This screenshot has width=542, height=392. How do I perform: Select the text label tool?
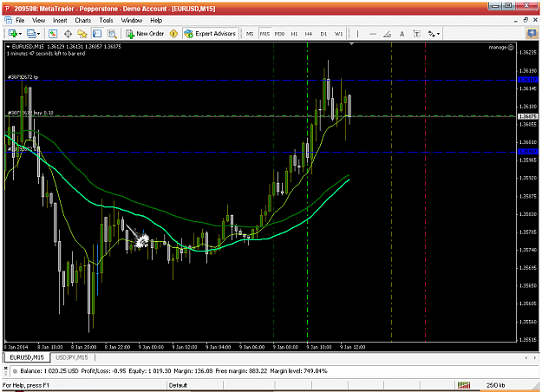point(417,34)
